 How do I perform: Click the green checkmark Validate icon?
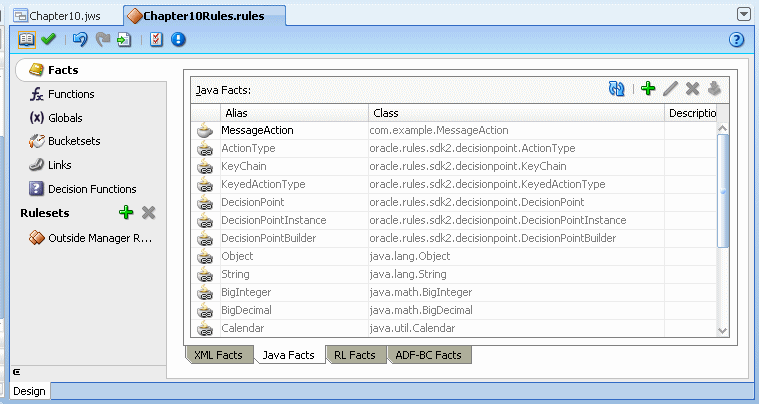click(x=48, y=39)
